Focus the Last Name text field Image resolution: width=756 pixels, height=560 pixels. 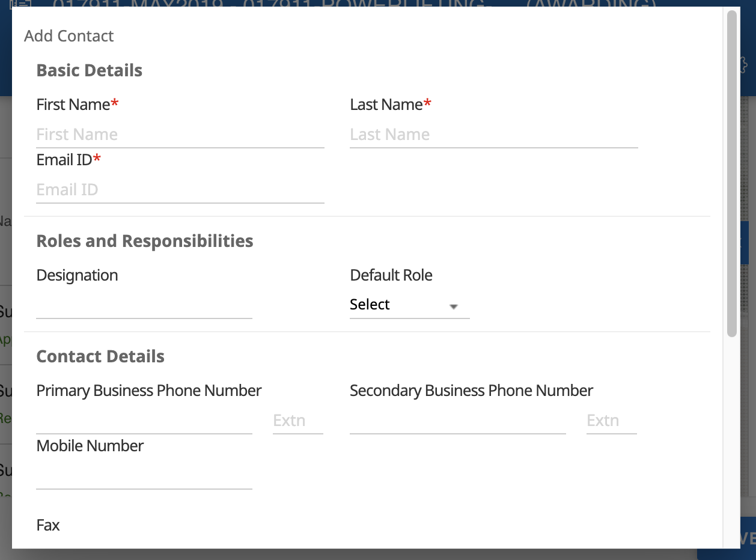click(493, 135)
